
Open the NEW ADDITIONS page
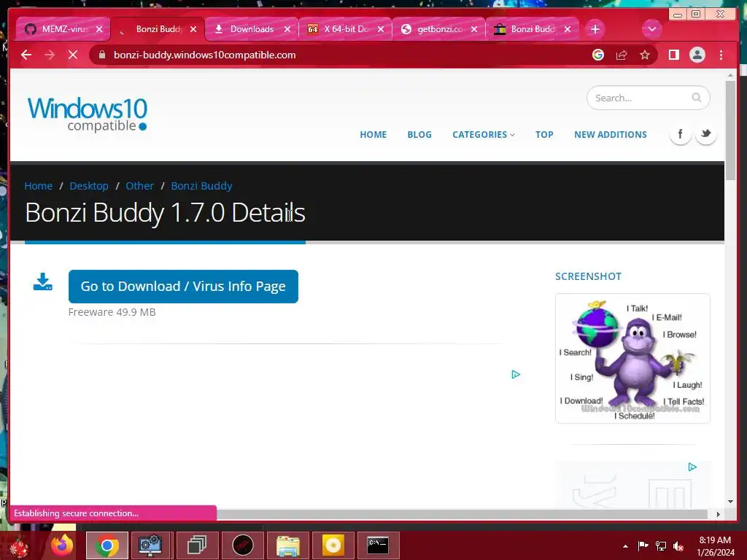click(x=611, y=135)
